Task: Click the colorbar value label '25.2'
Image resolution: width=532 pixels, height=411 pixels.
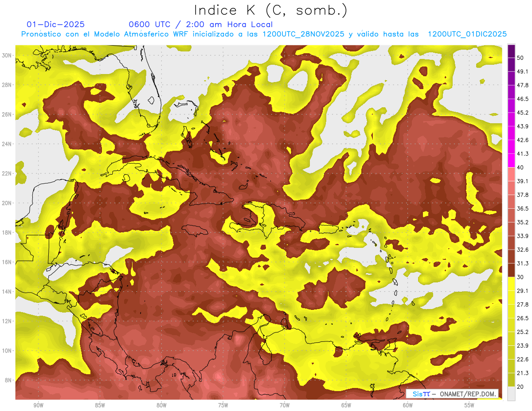Action: tap(523, 332)
